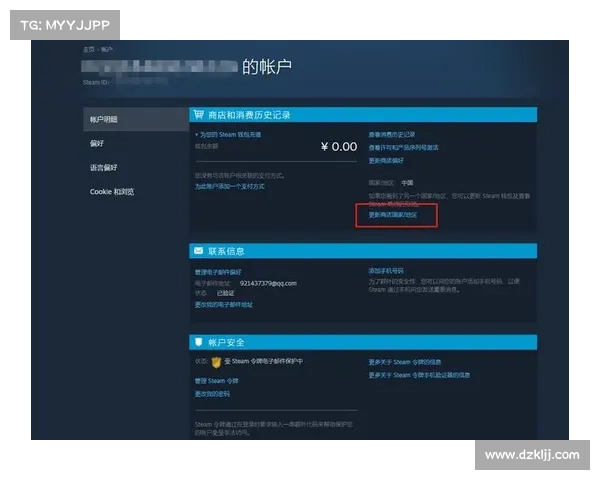The height and width of the screenshot is (480, 600).
Task: Click the 帐户 breadcrumb link
Action: coord(107,49)
